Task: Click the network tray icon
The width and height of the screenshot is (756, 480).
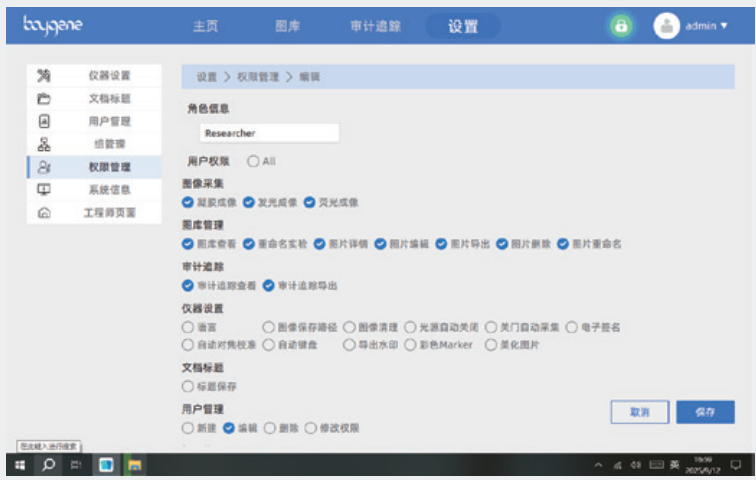Action: coord(617,465)
